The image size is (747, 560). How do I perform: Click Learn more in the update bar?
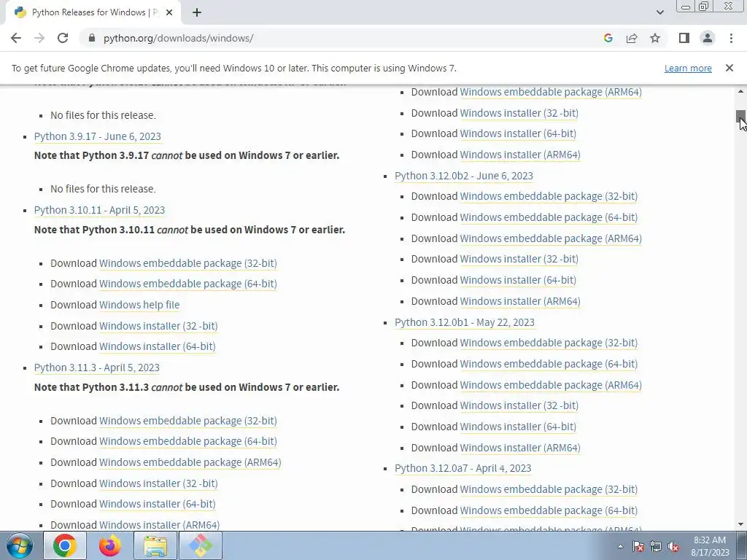[x=688, y=68]
